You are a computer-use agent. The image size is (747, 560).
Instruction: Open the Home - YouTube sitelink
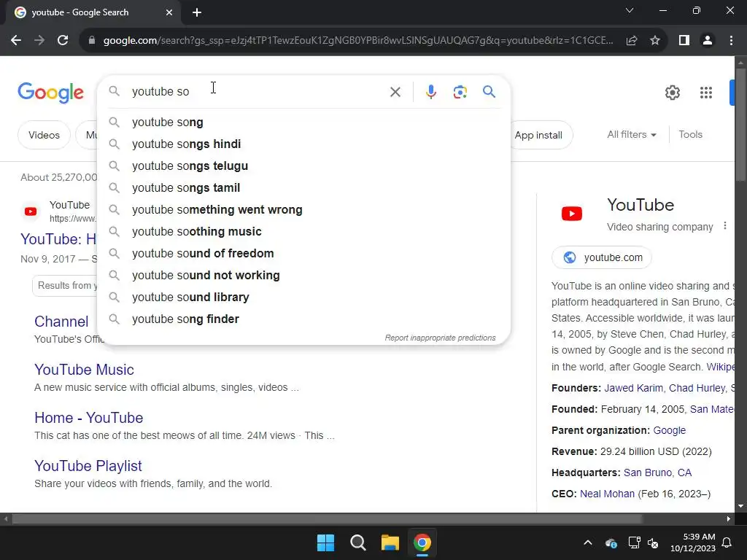coord(88,418)
